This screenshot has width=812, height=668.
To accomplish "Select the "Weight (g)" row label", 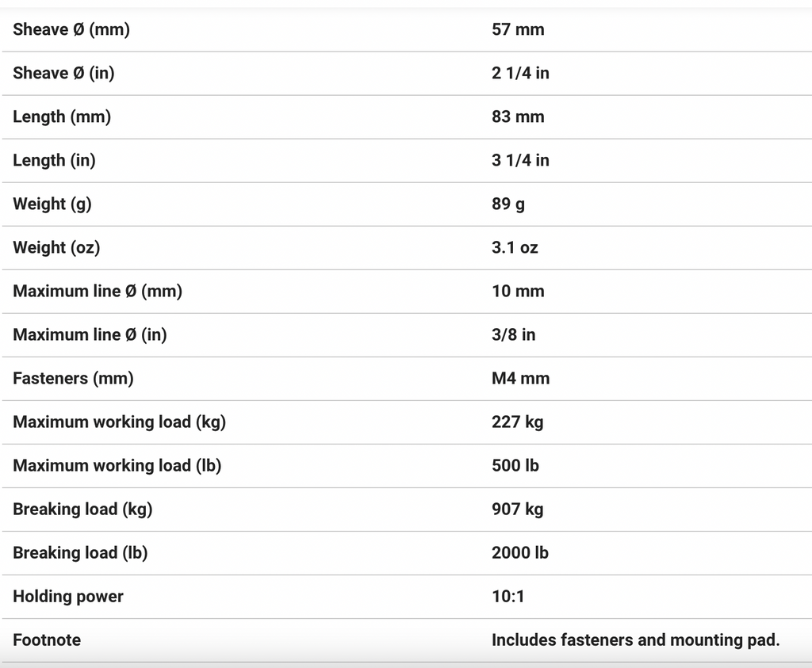I will [x=52, y=204].
